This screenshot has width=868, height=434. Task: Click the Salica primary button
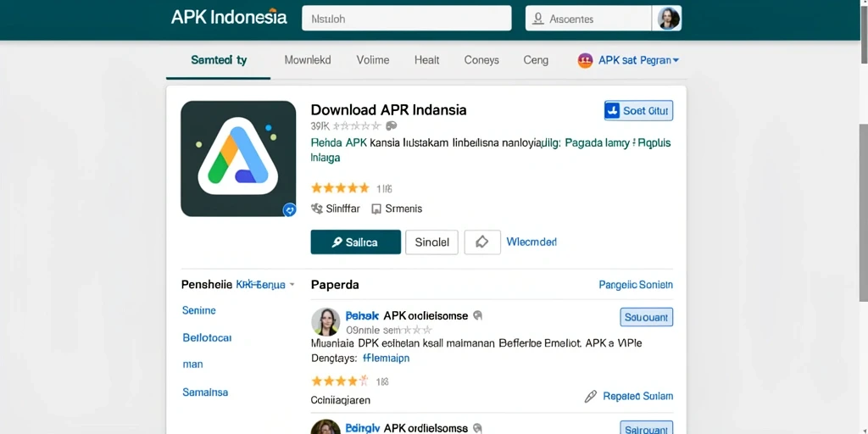point(355,242)
